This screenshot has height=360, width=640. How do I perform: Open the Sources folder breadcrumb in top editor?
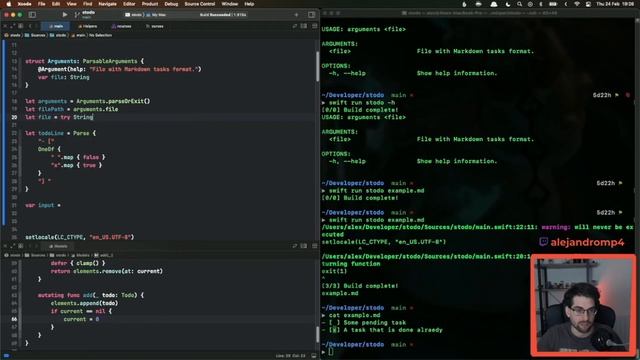click(x=35, y=36)
